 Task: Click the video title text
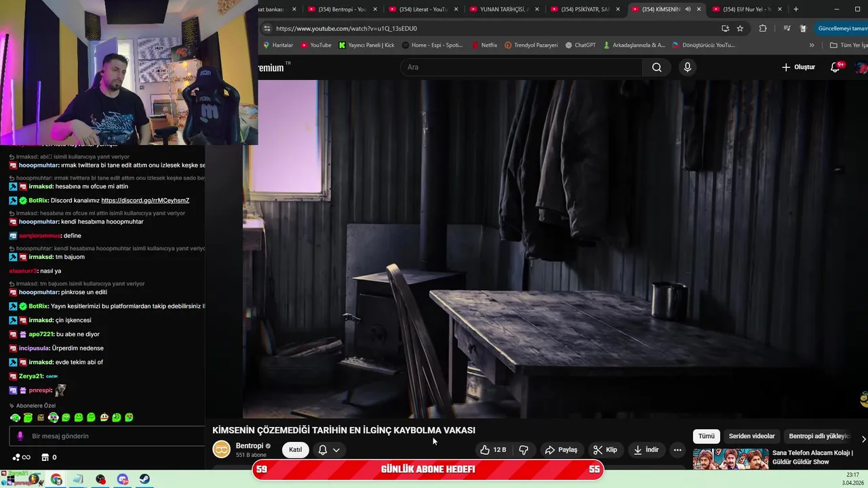[344, 430]
